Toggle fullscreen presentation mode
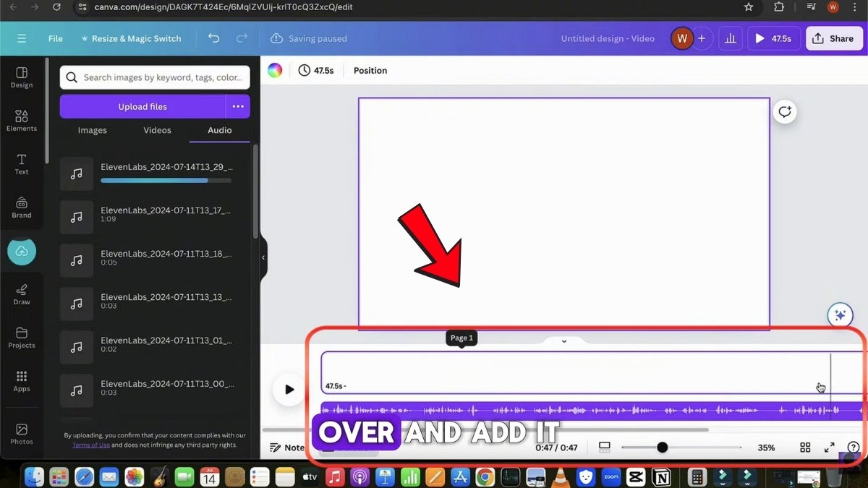 click(x=829, y=448)
